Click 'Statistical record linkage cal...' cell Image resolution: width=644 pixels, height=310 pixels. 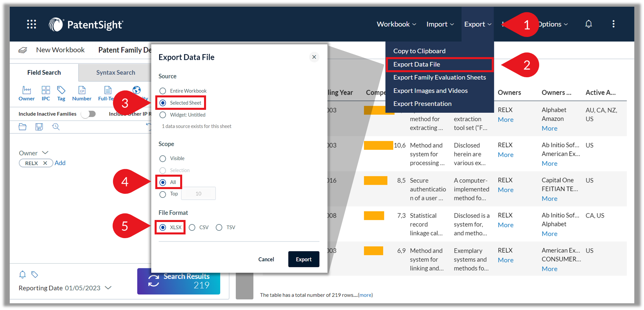pyautogui.click(x=426, y=224)
